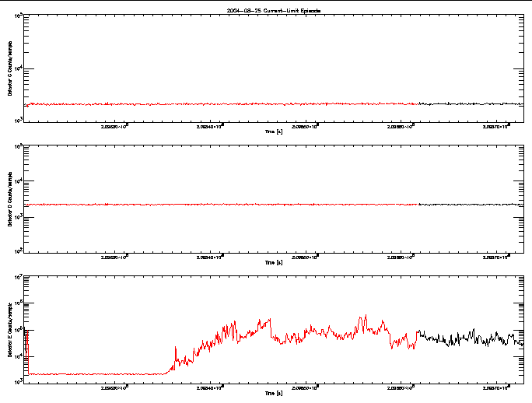Click 'Time [s]' label under Detector D plot

(x=274, y=262)
